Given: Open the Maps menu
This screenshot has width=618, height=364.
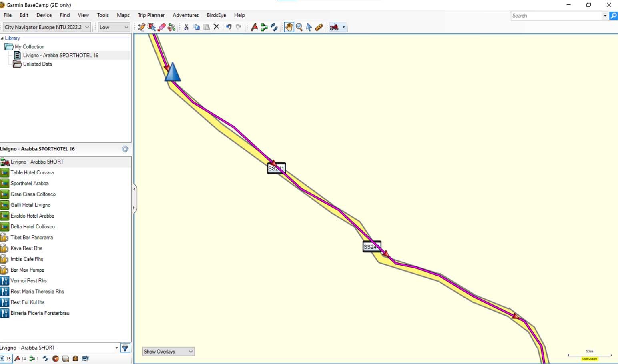Looking at the screenshot, I should point(123,15).
